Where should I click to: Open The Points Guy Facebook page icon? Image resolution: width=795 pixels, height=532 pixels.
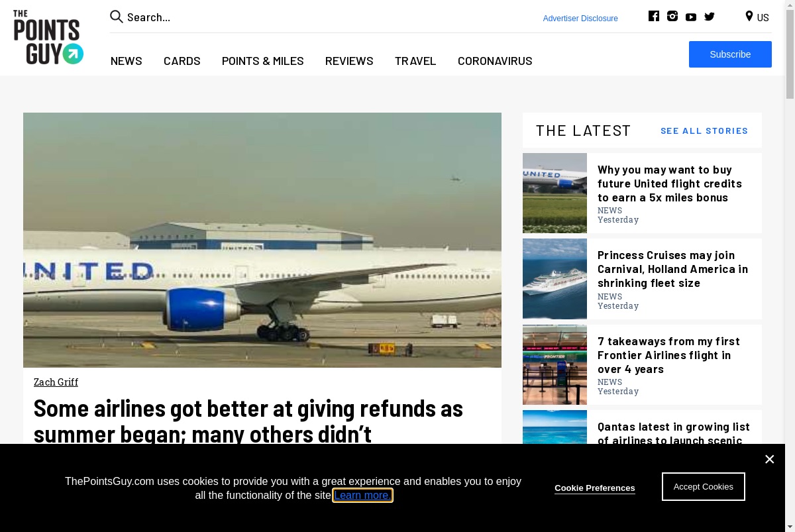[654, 17]
